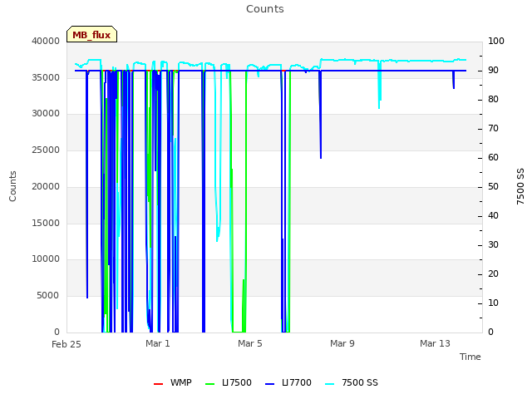Screen dimensions: 532x399
Task: Click the small blue dip near Mar 14
Action: click(454, 80)
